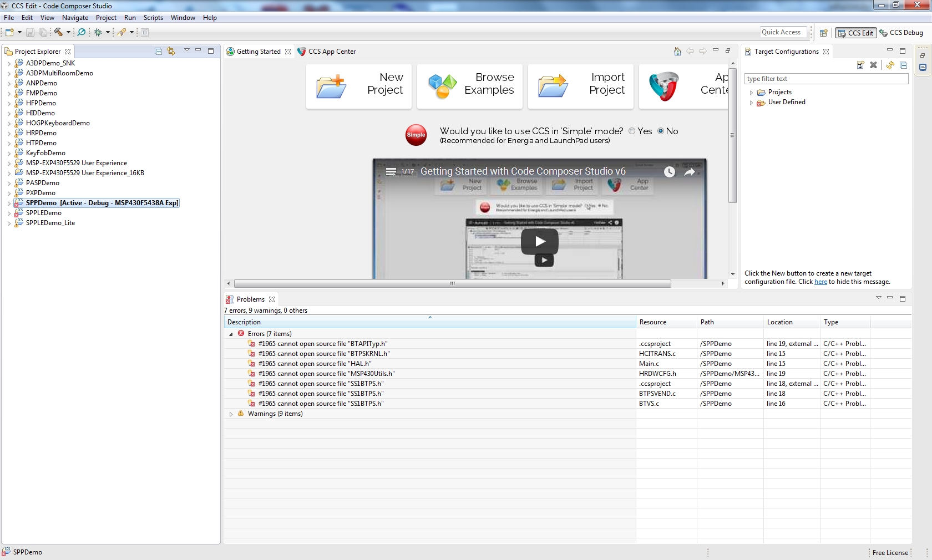
Task: Open the video playlist menu icon
Action: (x=391, y=172)
